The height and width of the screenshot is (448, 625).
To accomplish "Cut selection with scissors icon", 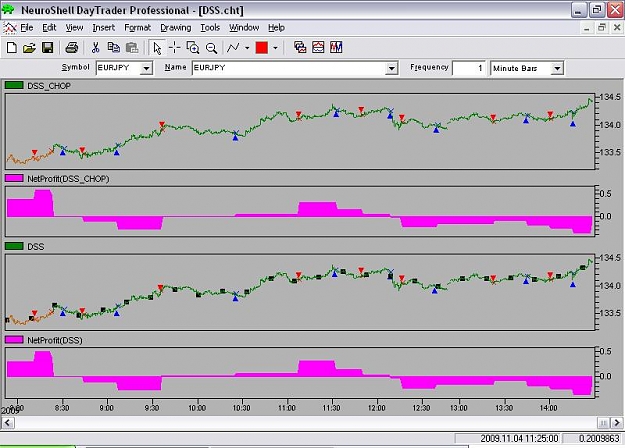I will 95,48.
